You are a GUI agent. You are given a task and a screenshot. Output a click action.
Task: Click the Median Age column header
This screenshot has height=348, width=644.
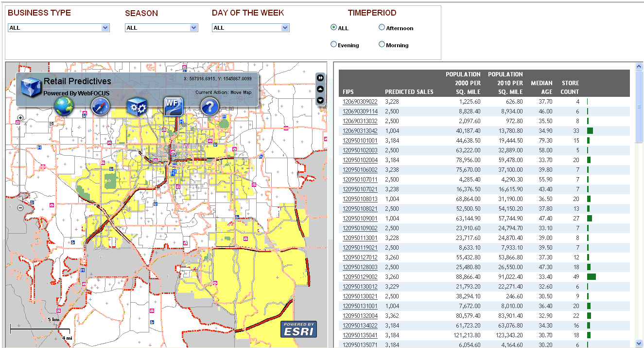point(541,87)
